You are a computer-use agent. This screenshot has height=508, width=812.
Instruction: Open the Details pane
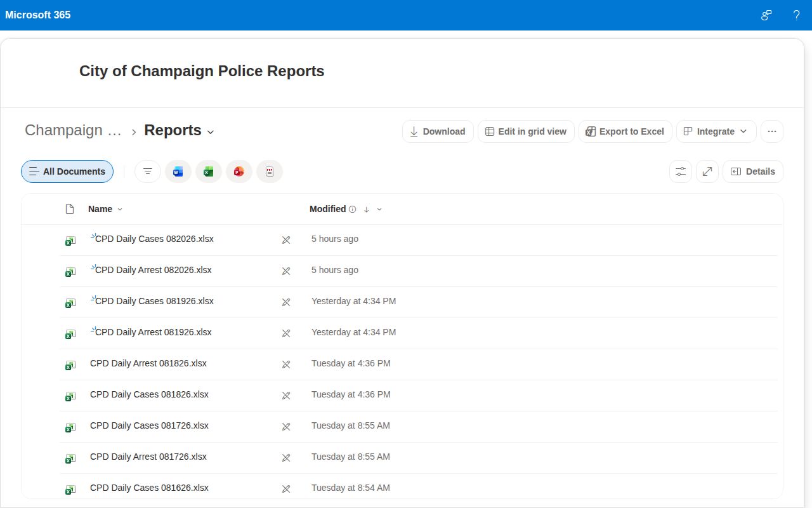[x=753, y=171]
